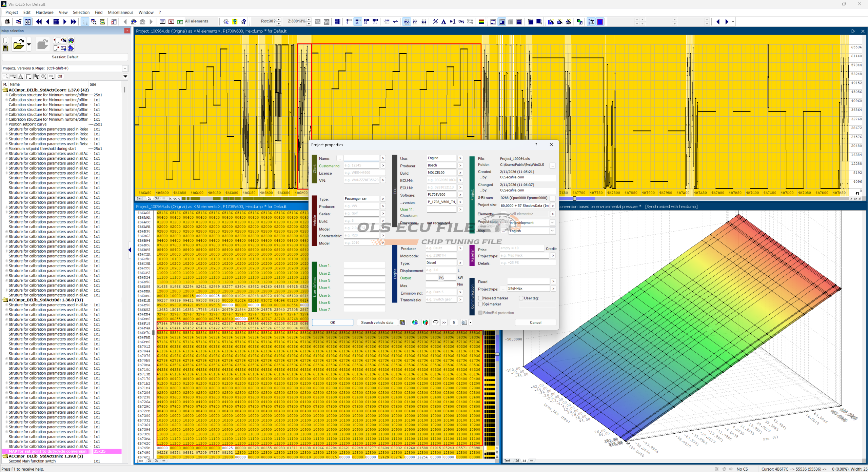The width and height of the screenshot is (868, 472).
Task: Click the percent difference display icon
Action: coord(435,22)
